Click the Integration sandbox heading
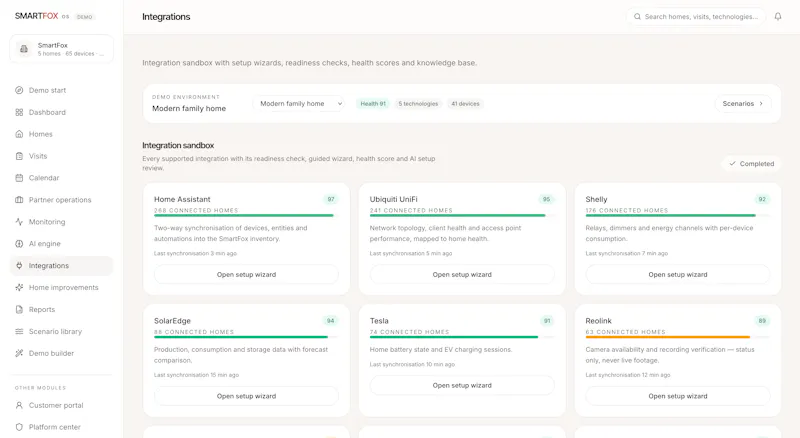Image resolution: width=800 pixels, height=438 pixels. tap(178, 145)
